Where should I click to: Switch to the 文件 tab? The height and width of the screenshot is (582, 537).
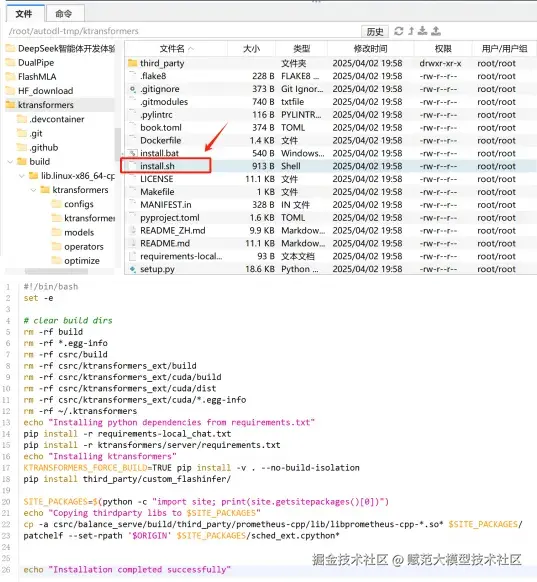(24, 14)
